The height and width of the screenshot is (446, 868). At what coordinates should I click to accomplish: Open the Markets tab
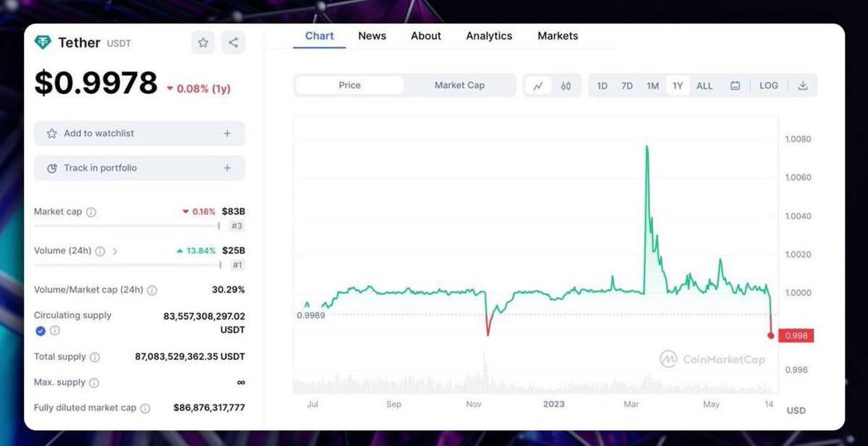tap(558, 36)
